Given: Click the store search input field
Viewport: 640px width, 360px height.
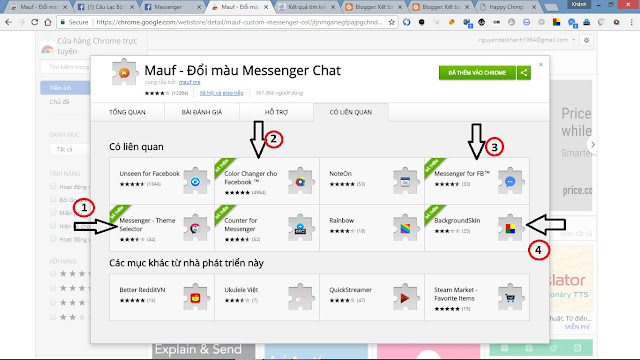Looking at the screenshot, I should point(65,67).
